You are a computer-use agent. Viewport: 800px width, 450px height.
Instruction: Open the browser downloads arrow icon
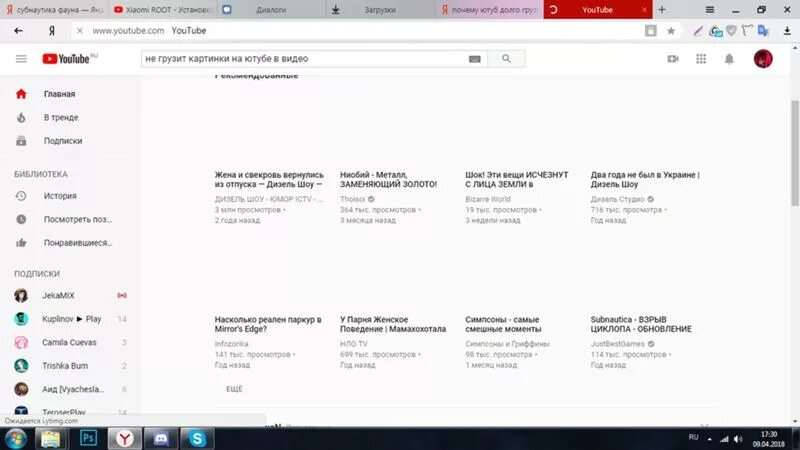pyautogui.click(x=787, y=31)
